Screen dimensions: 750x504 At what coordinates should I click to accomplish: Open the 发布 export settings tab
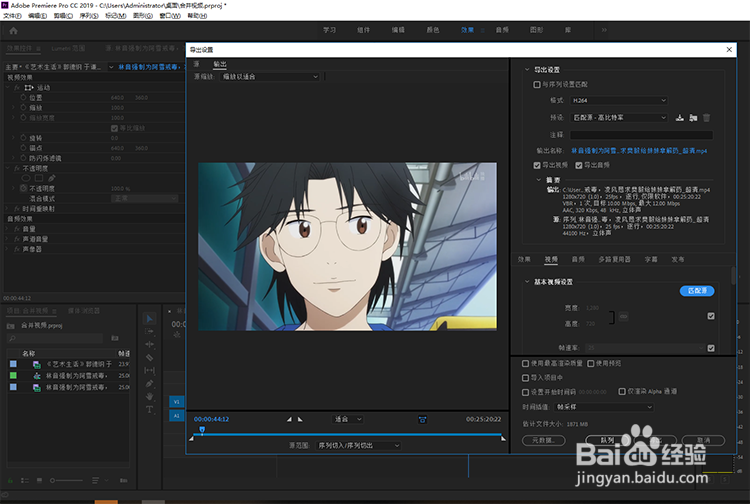coord(678,259)
